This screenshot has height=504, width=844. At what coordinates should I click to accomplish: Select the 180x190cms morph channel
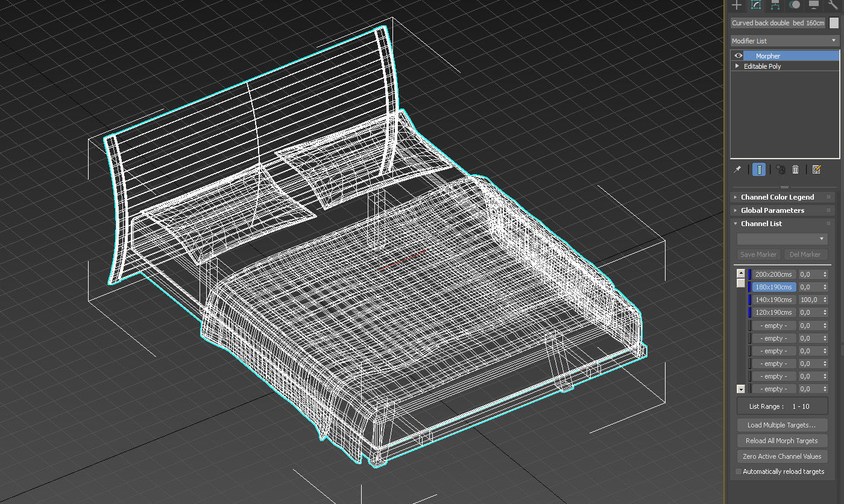click(774, 287)
